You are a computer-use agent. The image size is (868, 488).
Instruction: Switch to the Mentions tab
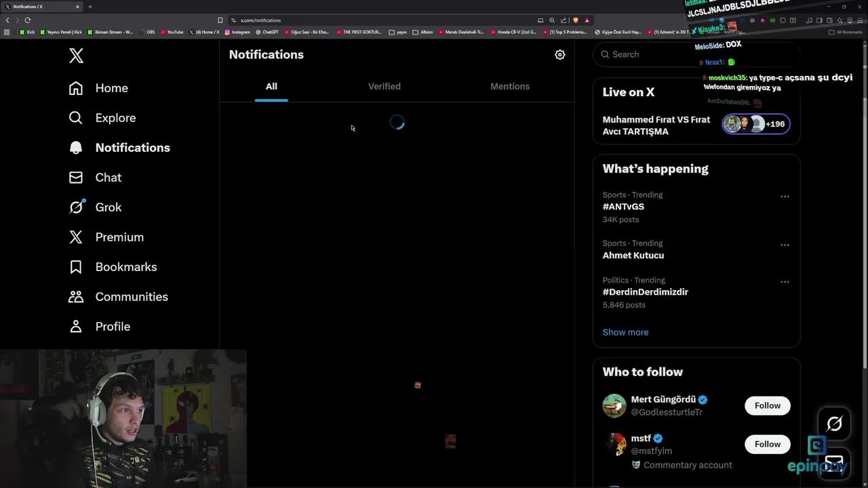pyautogui.click(x=510, y=87)
